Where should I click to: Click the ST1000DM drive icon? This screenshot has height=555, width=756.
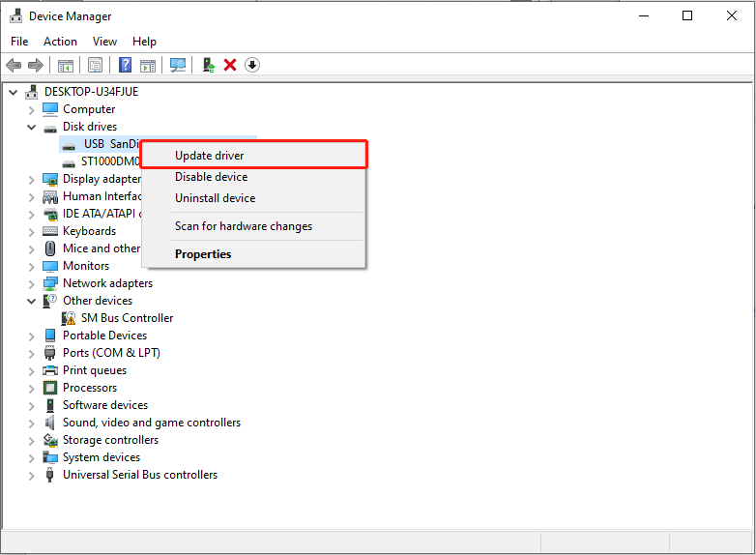coord(69,163)
